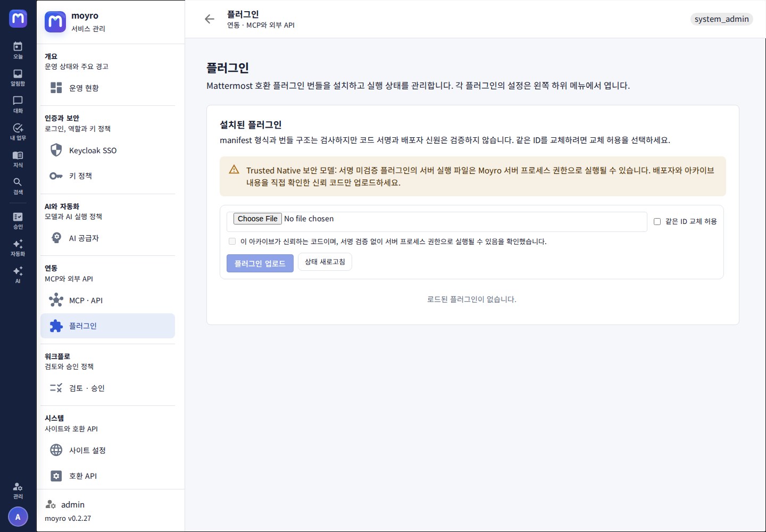Open 키 정책 menu item

(x=107, y=176)
